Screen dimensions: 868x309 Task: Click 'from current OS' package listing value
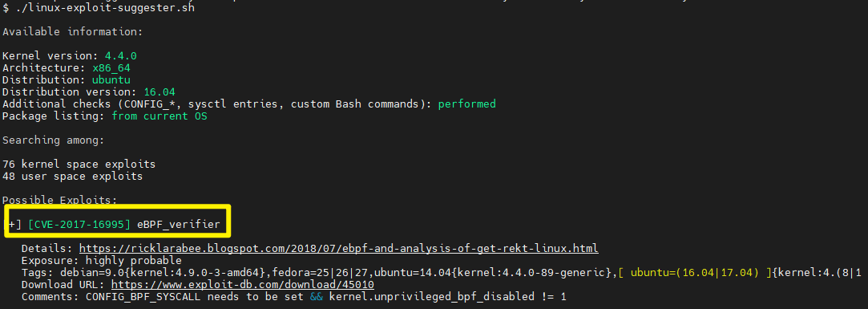point(159,116)
